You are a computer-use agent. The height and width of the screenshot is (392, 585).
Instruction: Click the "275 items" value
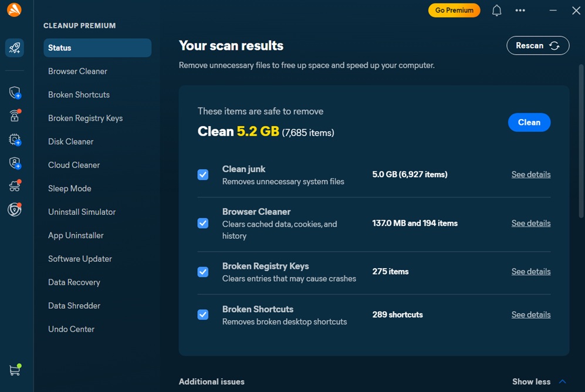[x=390, y=272]
